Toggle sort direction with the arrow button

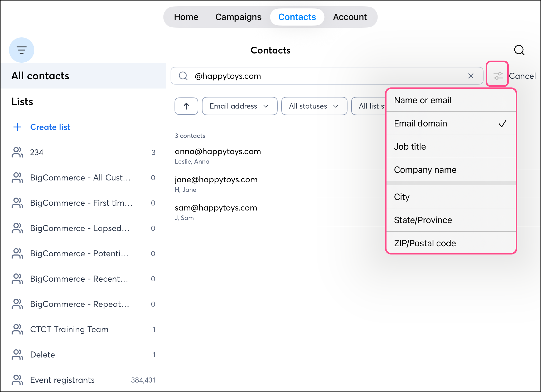(x=186, y=106)
